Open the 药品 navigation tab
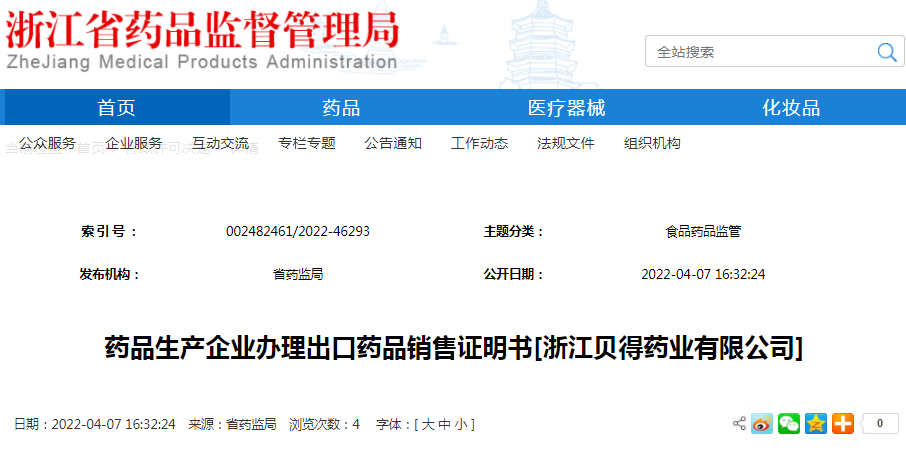Viewport: 906px width, 462px height. click(341, 107)
